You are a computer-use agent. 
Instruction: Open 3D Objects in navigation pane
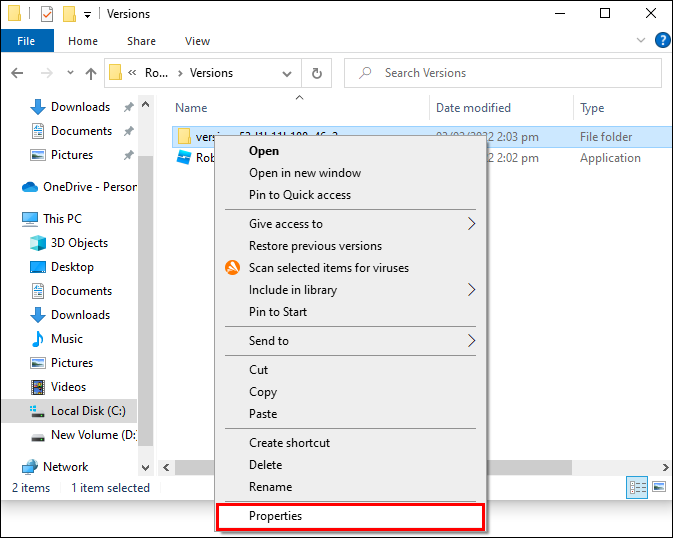click(x=79, y=243)
